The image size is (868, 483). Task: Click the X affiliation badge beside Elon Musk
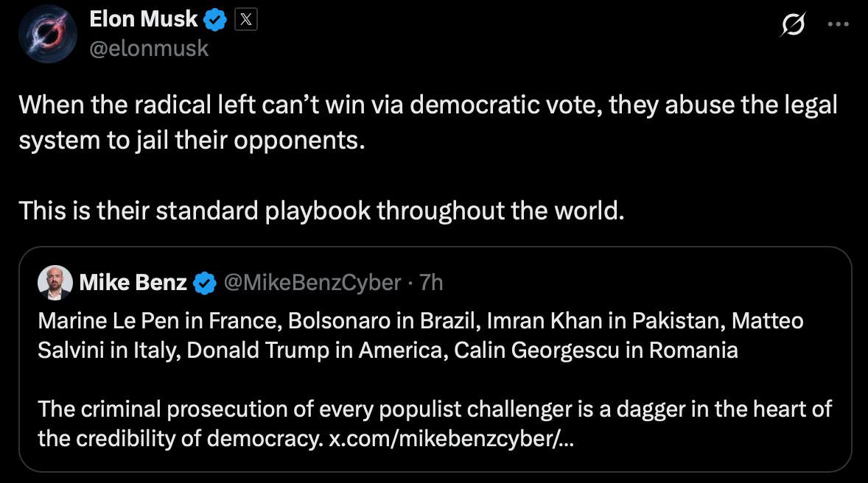(245, 21)
